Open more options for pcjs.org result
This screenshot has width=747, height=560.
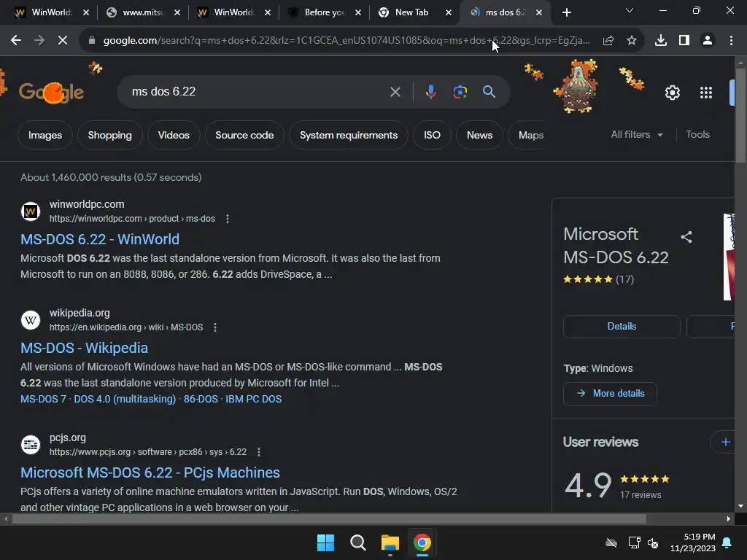(x=259, y=452)
